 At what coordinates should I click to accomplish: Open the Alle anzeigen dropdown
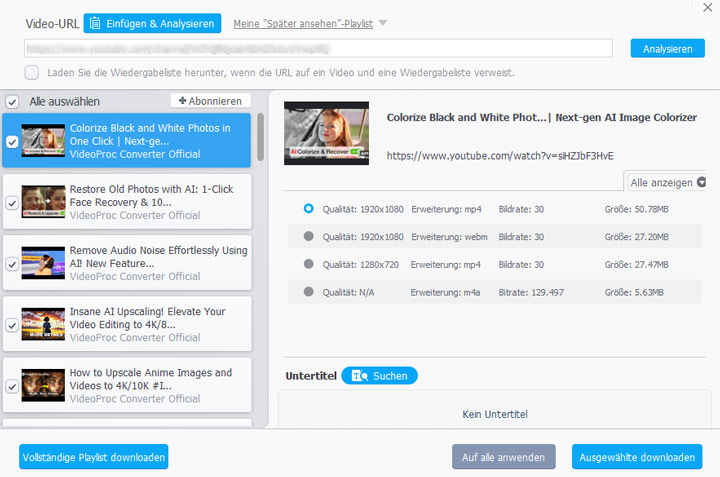(667, 182)
